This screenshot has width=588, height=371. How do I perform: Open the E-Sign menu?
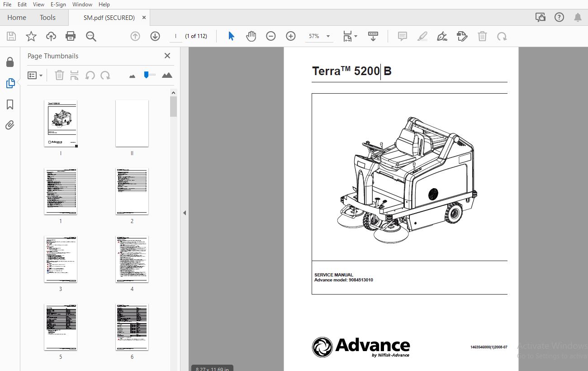tap(58, 4)
